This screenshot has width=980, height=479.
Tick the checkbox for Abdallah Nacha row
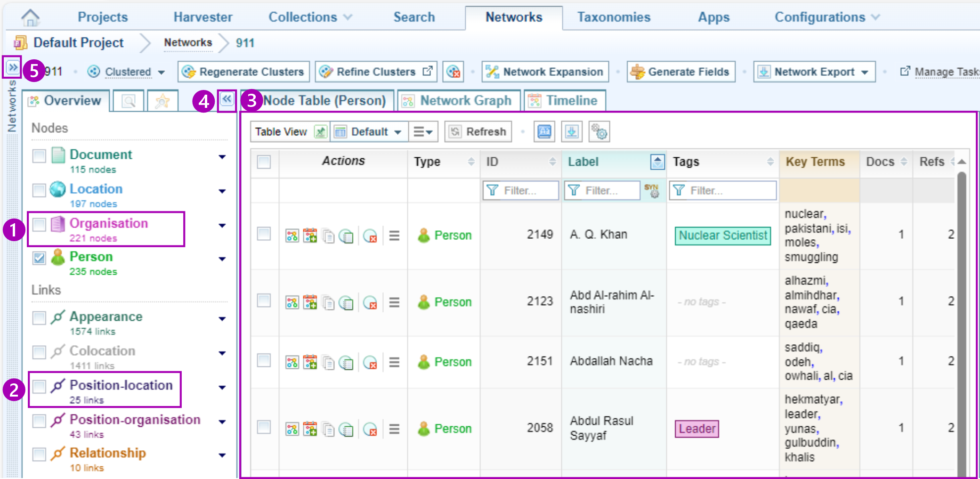pyautogui.click(x=264, y=361)
